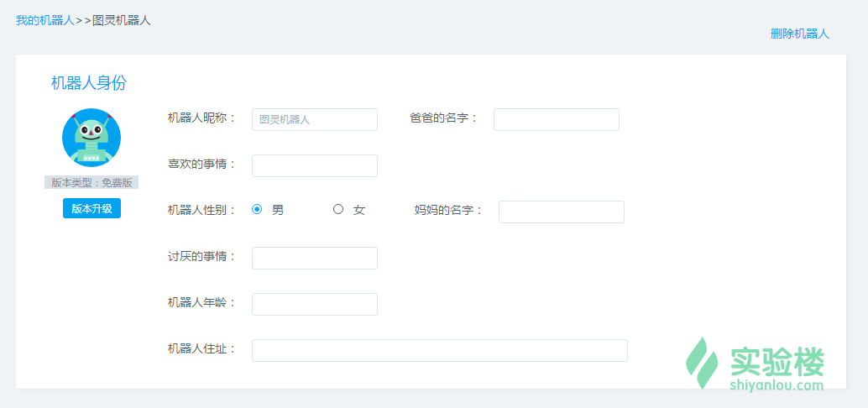
Task: Click the 删除机器人 link
Action: coord(799,34)
